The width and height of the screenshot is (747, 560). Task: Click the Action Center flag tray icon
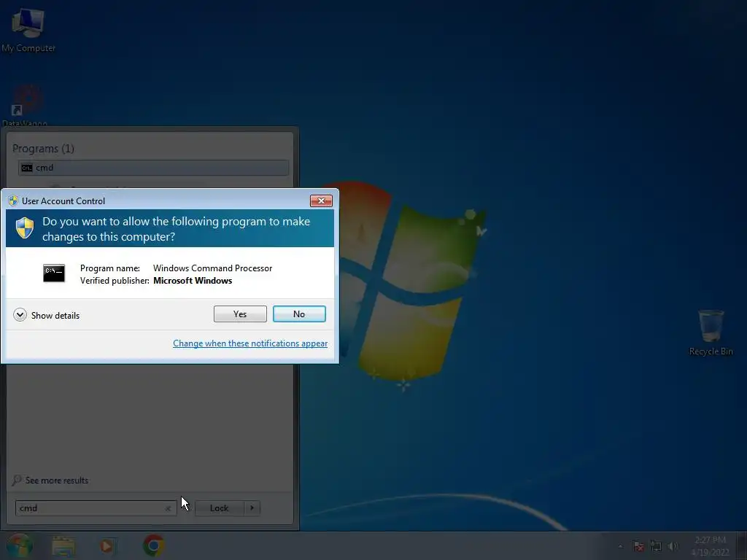click(638, 546)
